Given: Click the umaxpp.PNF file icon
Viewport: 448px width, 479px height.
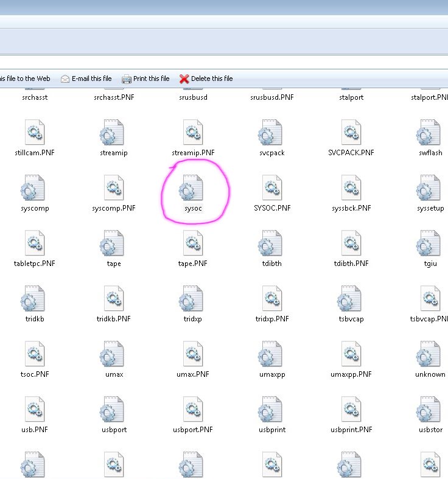Looking at the screenshot, I should pos(351,354).
